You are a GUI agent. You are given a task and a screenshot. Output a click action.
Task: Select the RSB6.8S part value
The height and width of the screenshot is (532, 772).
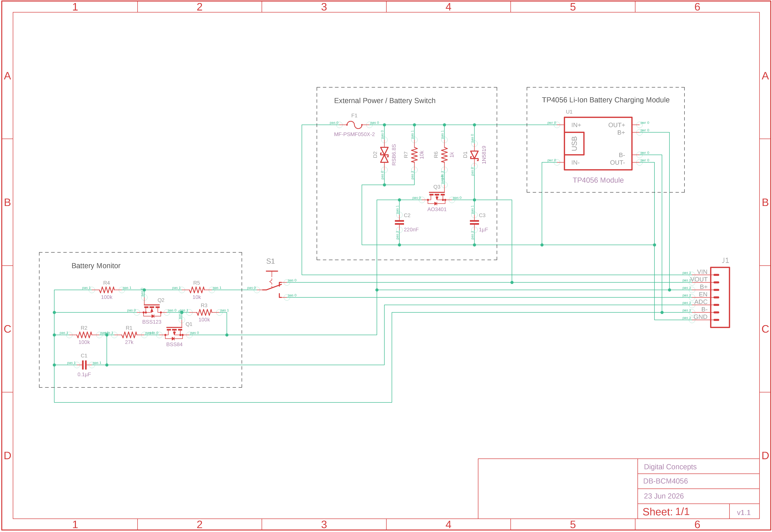pyautogui.click(x=394, y=155)
